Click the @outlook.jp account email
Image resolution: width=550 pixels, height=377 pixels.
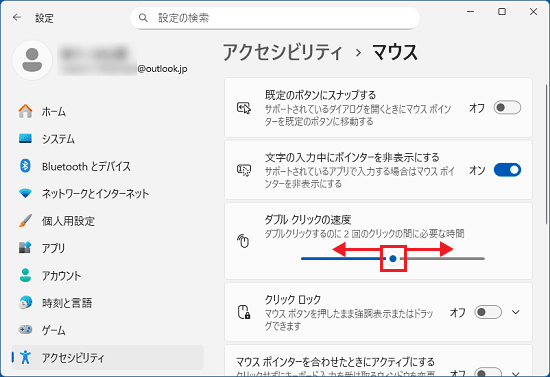pos(162,69)
